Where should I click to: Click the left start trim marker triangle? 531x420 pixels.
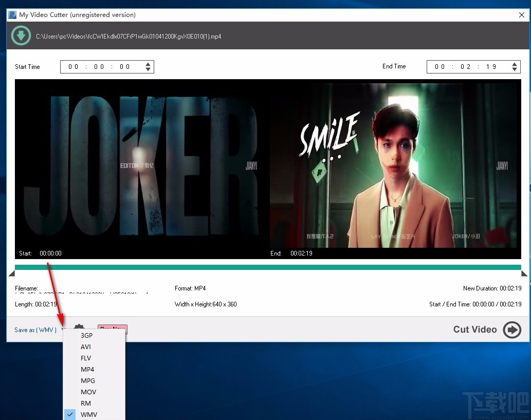click(11, 273)
